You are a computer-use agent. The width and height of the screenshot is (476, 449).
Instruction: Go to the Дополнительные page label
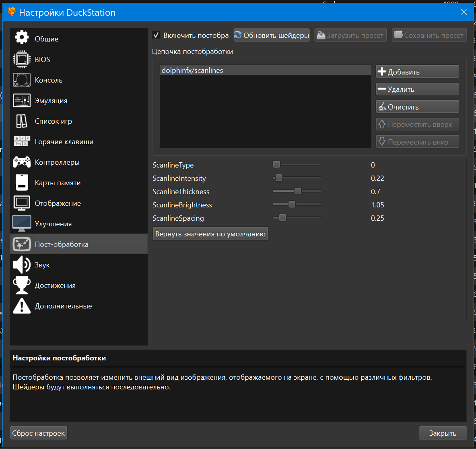point(63,306)
